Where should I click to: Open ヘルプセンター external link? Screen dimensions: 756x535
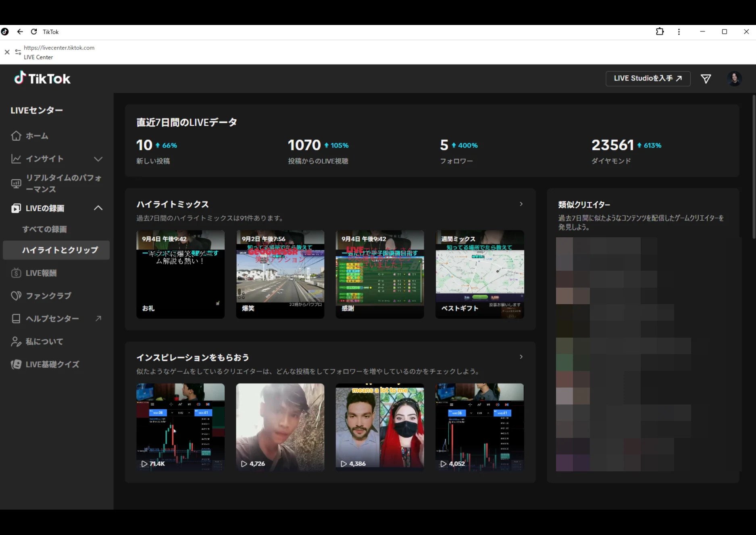tap(56, 319)
